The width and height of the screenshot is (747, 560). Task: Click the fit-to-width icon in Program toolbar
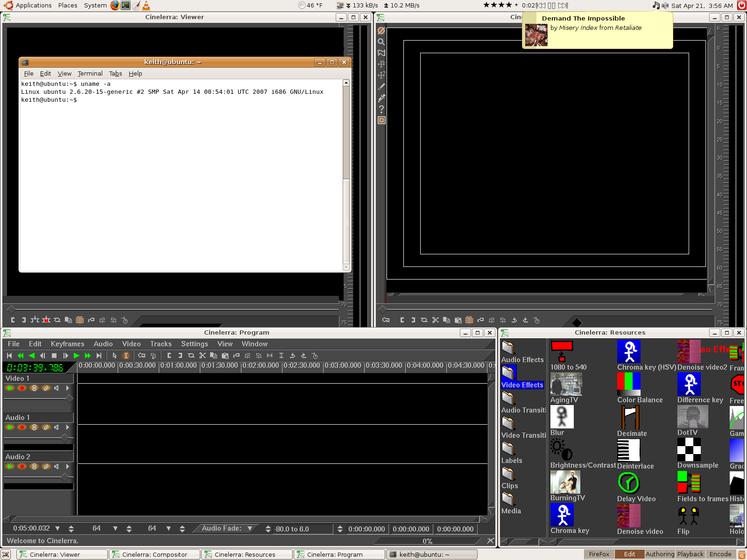[270, 356]
